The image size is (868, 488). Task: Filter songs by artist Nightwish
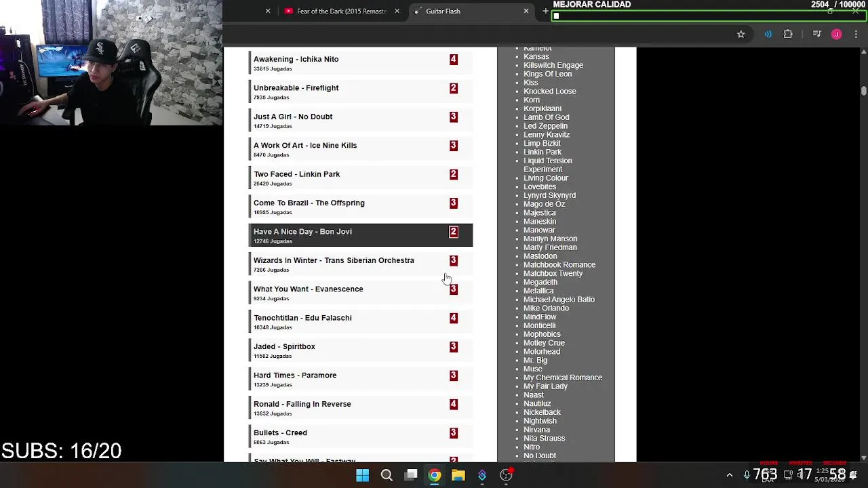pyautogui.click(x=540, y=421)
